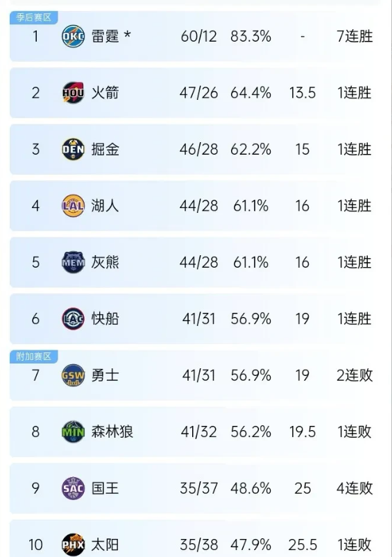Open the 雷霆 team name link
Image resolution: width=392 pixels, height=557 pixels.
[x=105, y=36]
